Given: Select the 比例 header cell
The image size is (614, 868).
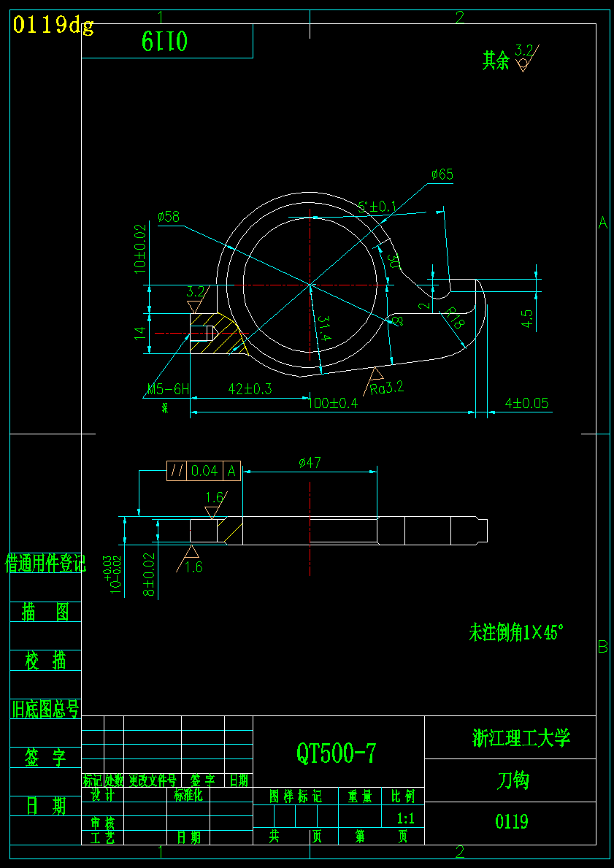Looking at the screenshot, I should (403, 796).
